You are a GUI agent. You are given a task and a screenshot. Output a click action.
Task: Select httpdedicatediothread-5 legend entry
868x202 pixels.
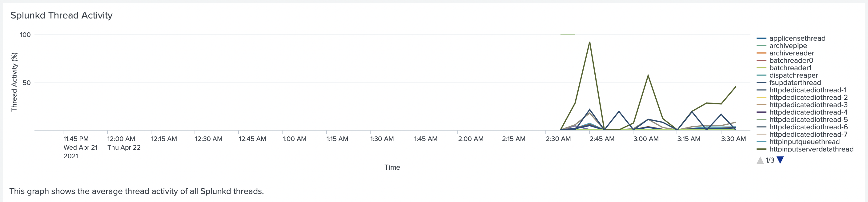tap(808, 120)
